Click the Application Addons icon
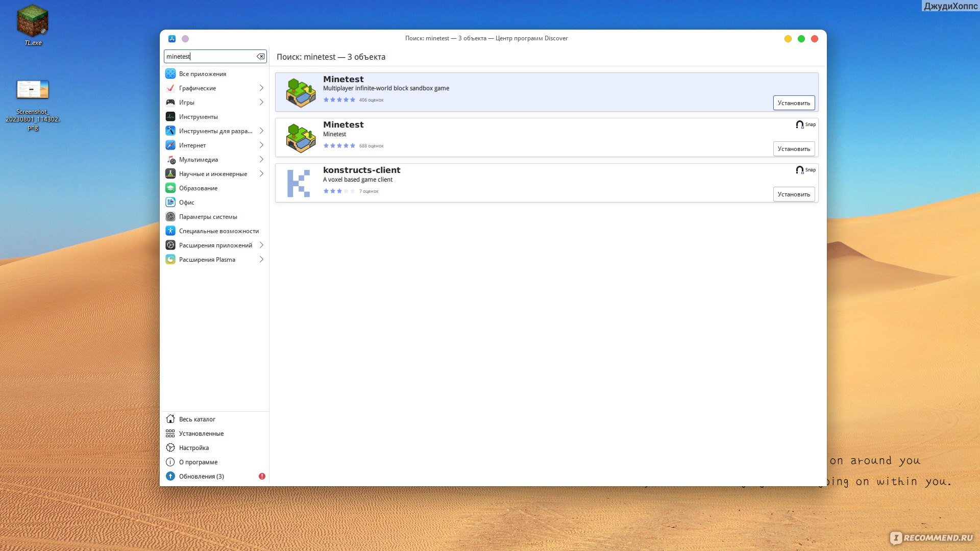The width and height of the screenshot is (980, 551). [x=170, y=245]
